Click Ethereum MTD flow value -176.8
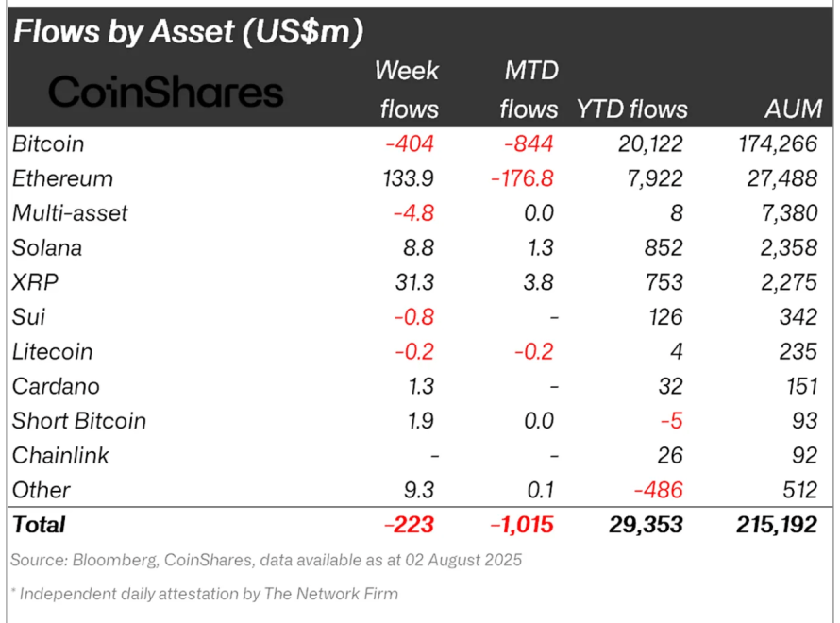The width and height of the screenshot is (840, 623). click(522, 179)
